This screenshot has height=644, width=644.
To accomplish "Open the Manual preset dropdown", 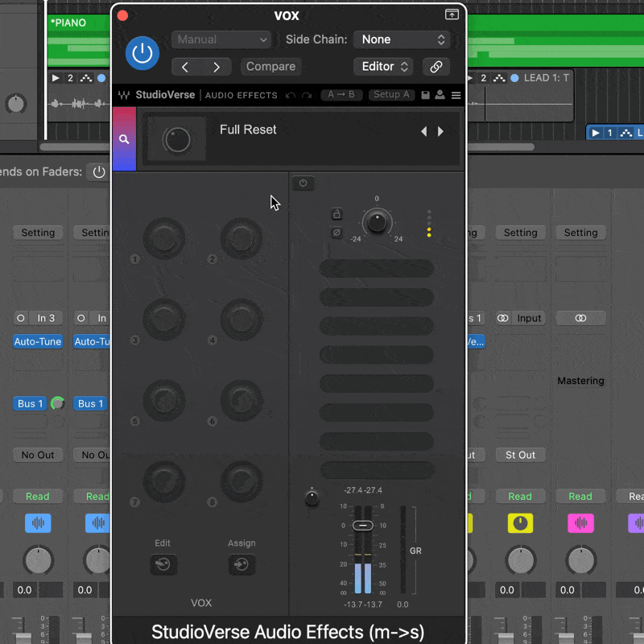I will click(222, 39).
